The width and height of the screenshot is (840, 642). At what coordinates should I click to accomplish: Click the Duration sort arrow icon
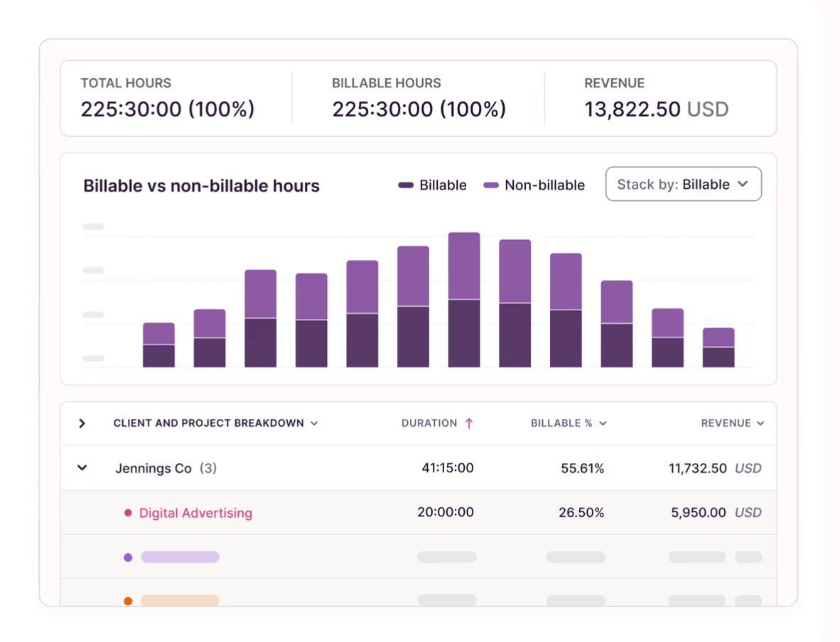tap(469, 423)
